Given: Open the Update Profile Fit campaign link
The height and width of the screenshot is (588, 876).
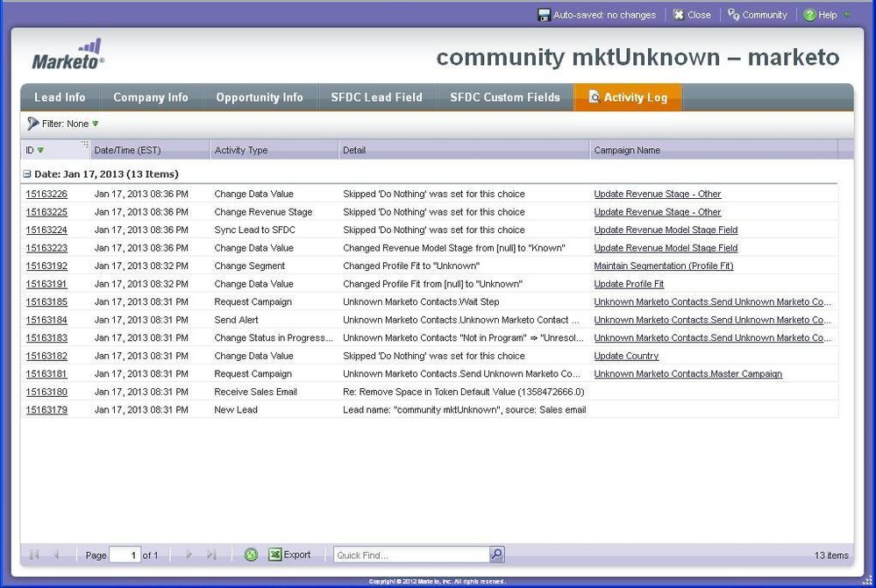Looking at the screenshot, I should 629,284.
